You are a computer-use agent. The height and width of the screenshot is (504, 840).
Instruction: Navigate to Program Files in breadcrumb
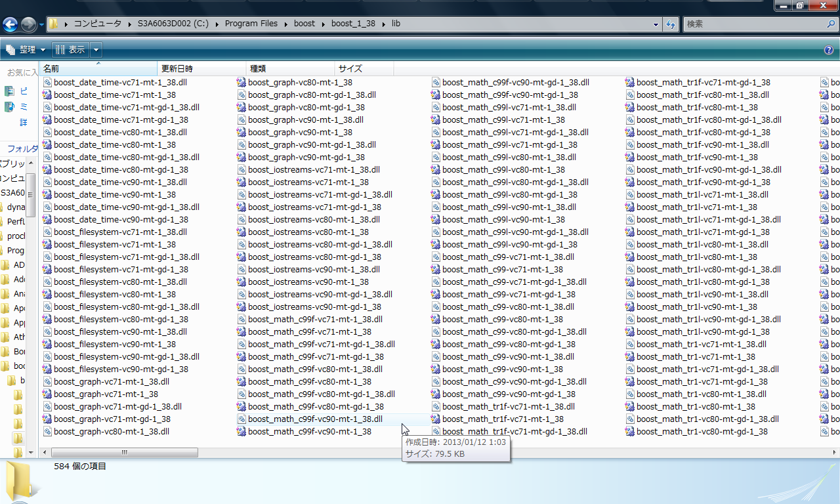(x=251, y=24)
